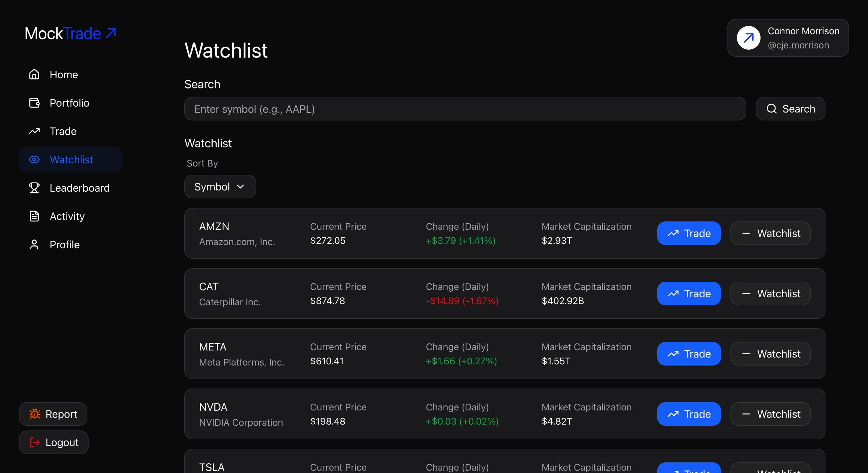This screenshot has height=473, width=868.
Task: Click the Meta Platforms, Inc. name
Action: tap(242, 362)
